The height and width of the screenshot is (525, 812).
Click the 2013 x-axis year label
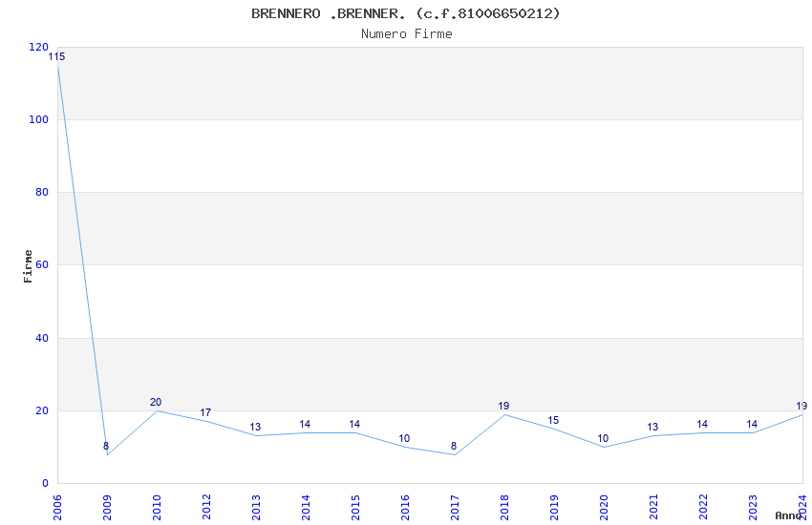pyautogui.click(x=255, y=503)
